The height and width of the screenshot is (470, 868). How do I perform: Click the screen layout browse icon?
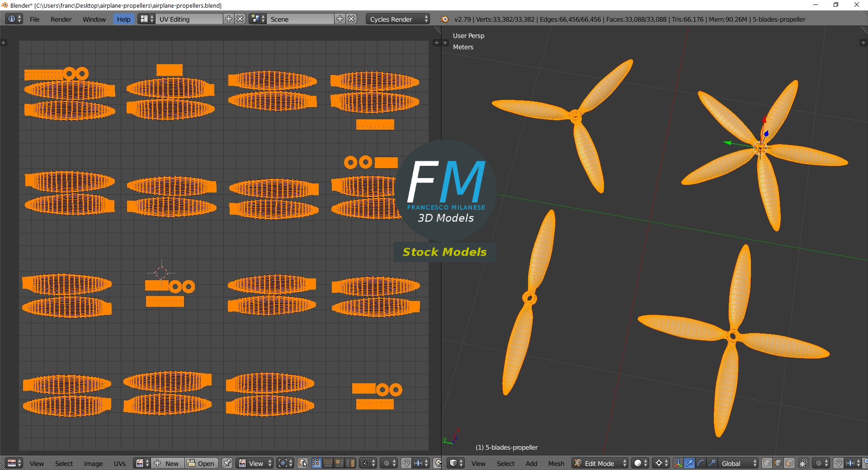click(146, 19)
